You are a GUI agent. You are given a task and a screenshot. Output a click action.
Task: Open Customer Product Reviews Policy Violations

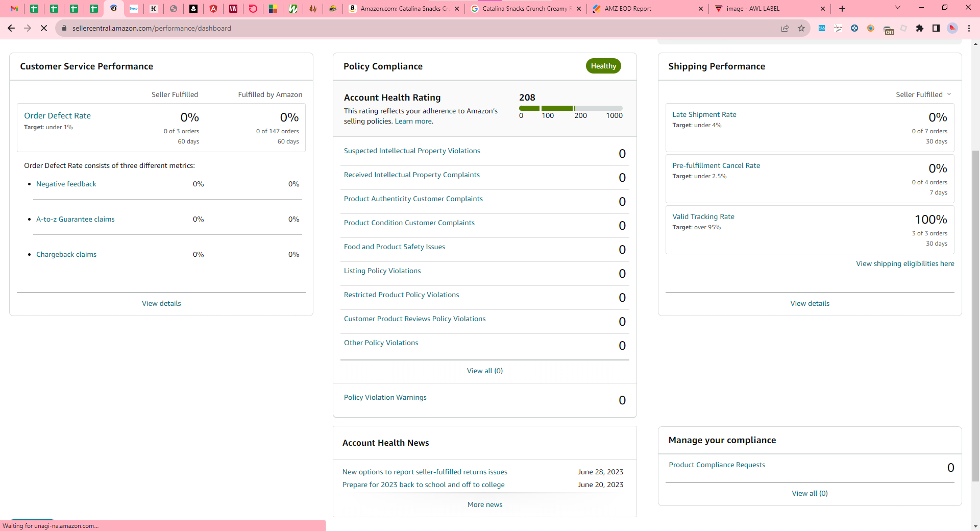(x=415, y=319)
